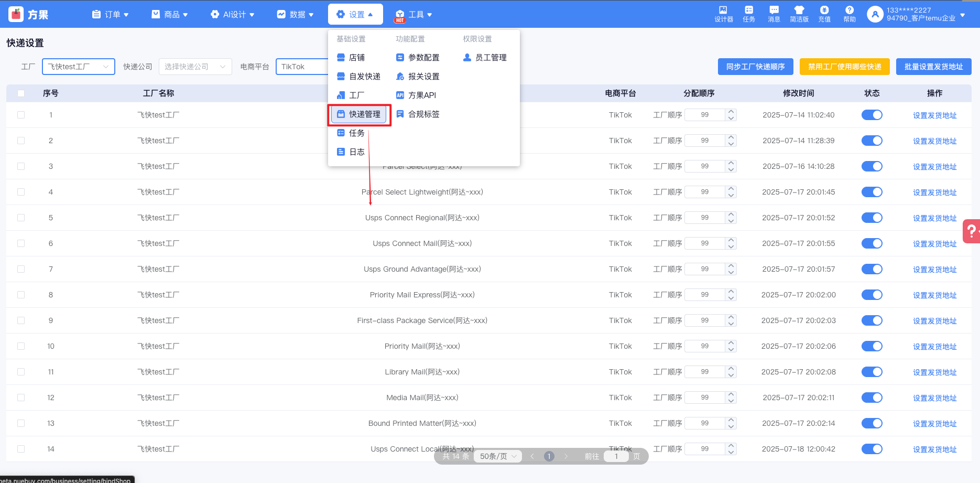Viewport: 980px width, 483px height.
Task: Open the 充值 recharge icon
Action: [824, 14]
